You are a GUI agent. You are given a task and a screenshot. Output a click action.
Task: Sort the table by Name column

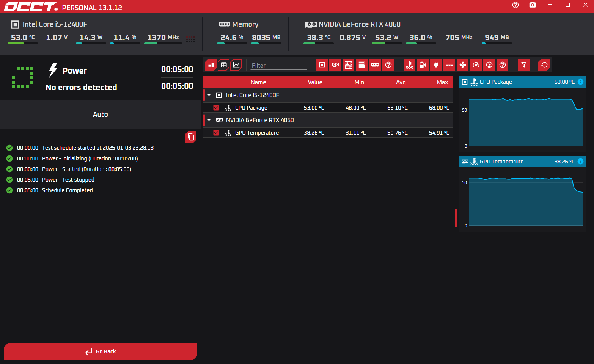coord(258,82)
